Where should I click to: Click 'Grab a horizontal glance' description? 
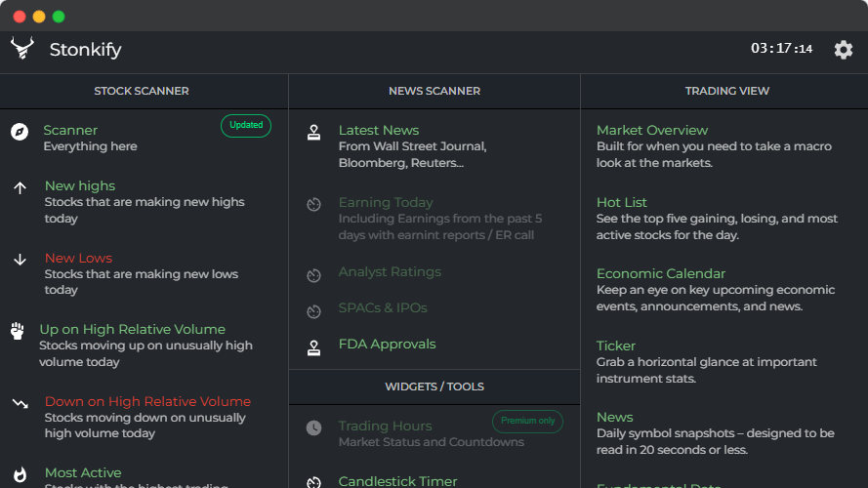pos(706,370)
